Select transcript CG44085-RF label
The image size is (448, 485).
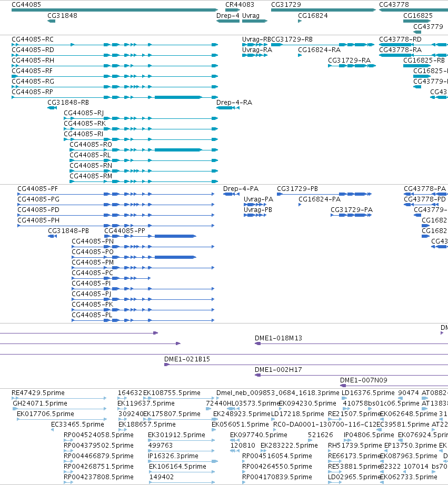point(32,71)
